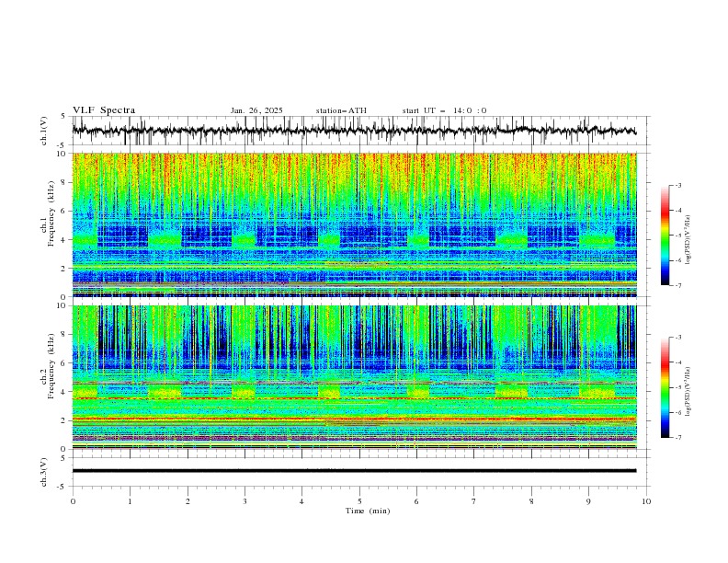Click time axis tick label '6'
Image resolution: width=728 pixels, height=563 pixels.
click(416, 501)
